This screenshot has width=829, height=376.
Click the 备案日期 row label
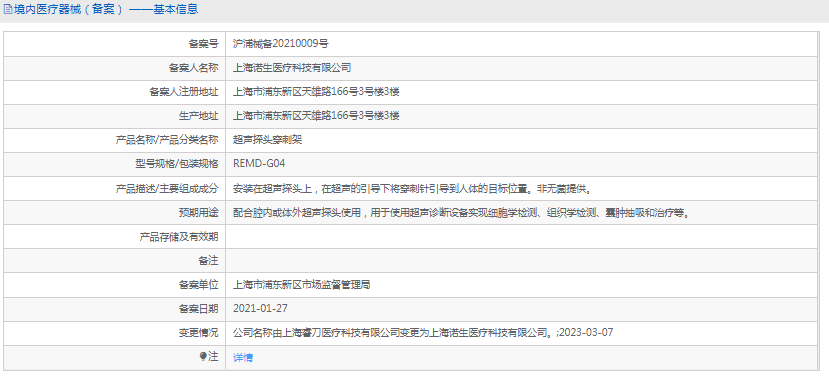(198, 309)
